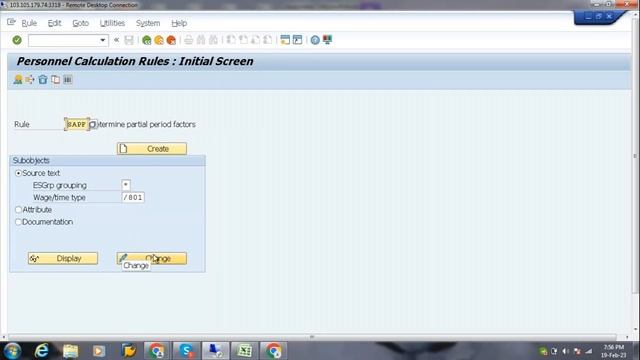Click the Save floppy disk icon
Viewport: 640px width, 360px height.
[x=129, y=40]
